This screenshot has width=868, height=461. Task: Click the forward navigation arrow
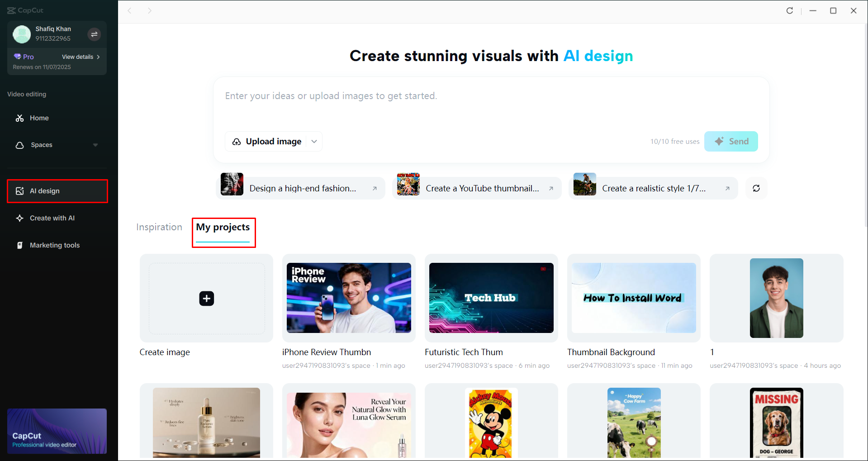tap(150, 10)
